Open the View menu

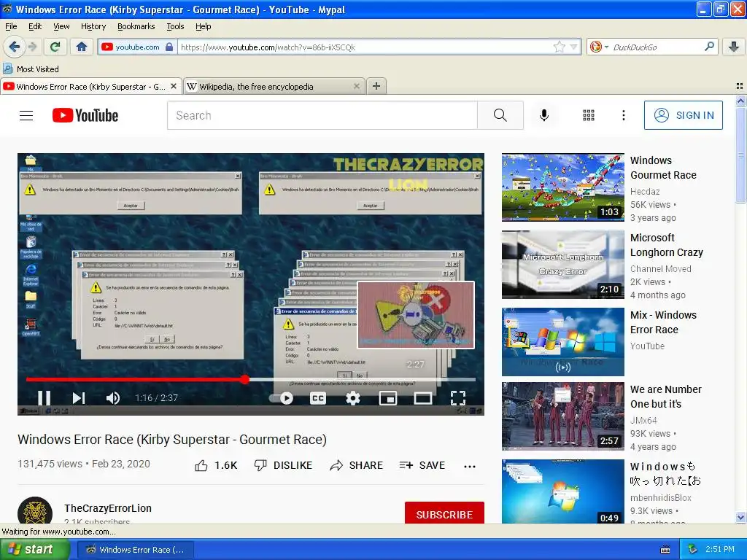tap(61, 26)
